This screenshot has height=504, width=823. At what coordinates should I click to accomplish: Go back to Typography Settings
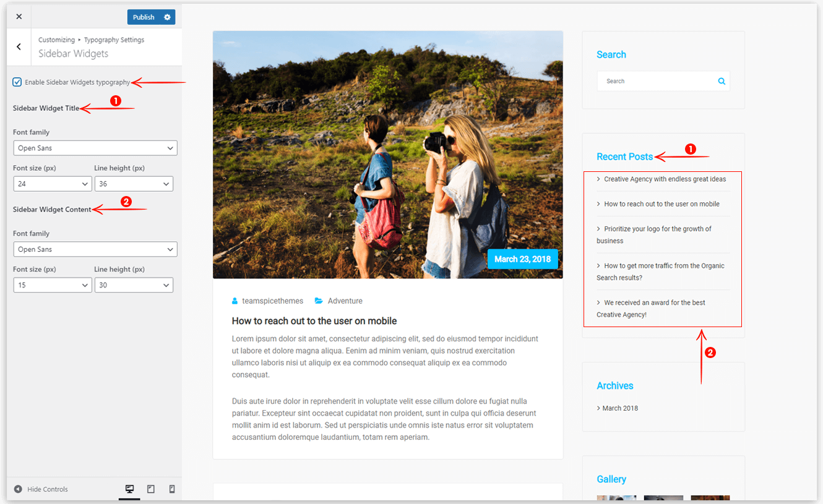19,47
